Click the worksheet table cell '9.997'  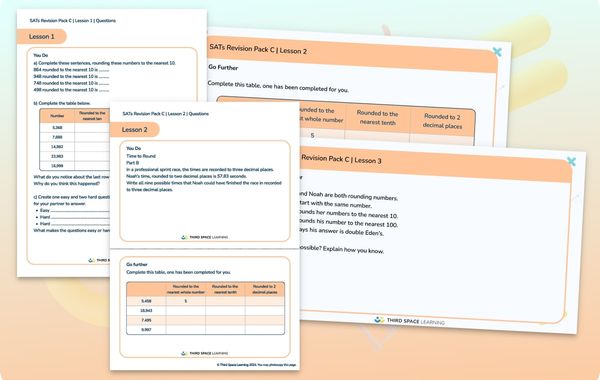tap(146, 329)
